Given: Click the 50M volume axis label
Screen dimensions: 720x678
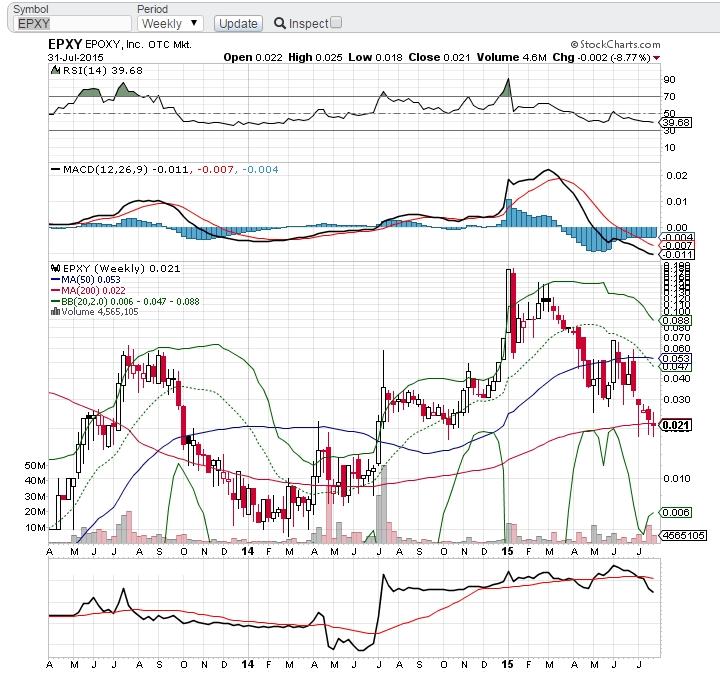Looking at the screenshot, I should [x=35, y=465].
